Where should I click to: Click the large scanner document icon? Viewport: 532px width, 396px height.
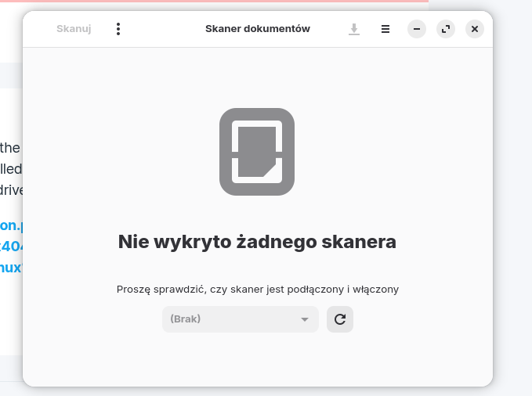pos(257,152)
